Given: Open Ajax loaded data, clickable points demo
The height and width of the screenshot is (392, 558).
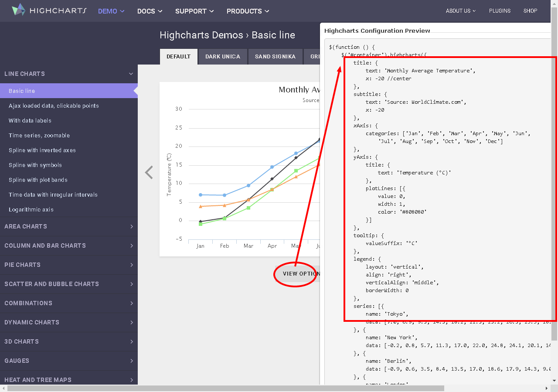Looking at the screenshot, I should click(x=54, y=106).
